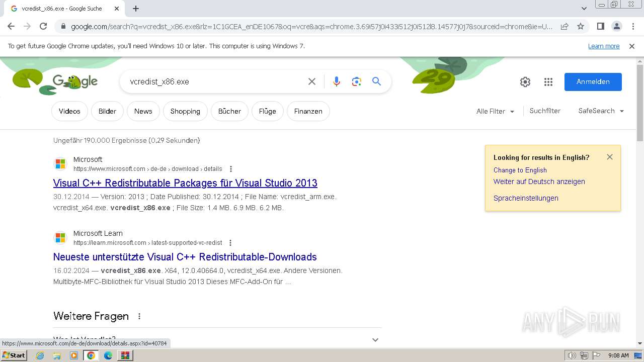Image resolution: width=644 pixels, height=362 pixels.
Task: Choose Weiter auf Deutsch anzeigen
Action: coord(539,182)
